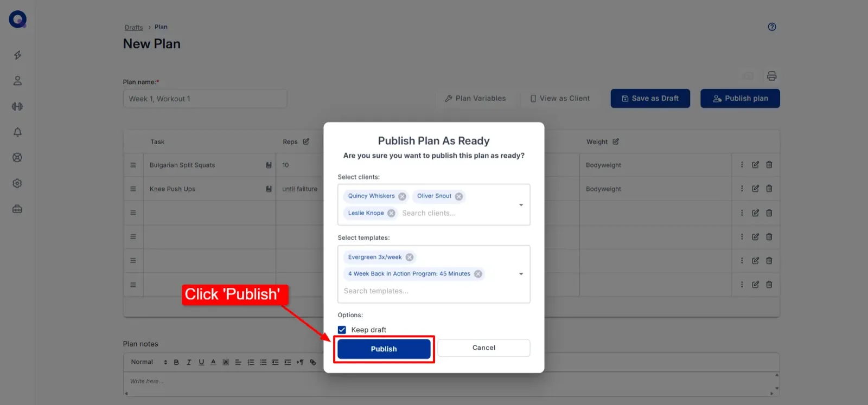The height and width of the screenshot is (405, 868).
Task: Open the toolbox sidebar icon
Action: tap(17, 209)
